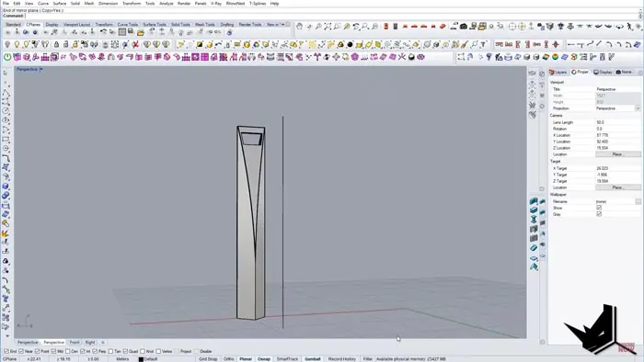Switch to the Right viewport tab

pos(90,343)
